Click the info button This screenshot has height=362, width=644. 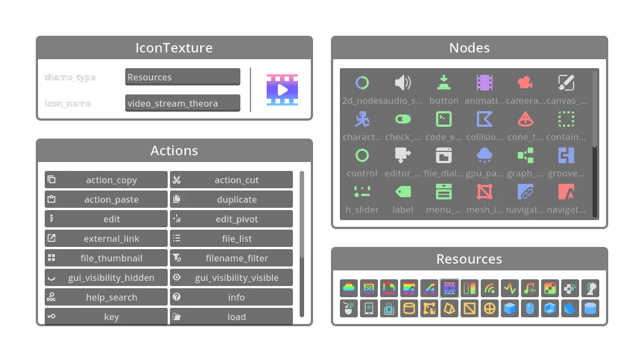[231, 297]
